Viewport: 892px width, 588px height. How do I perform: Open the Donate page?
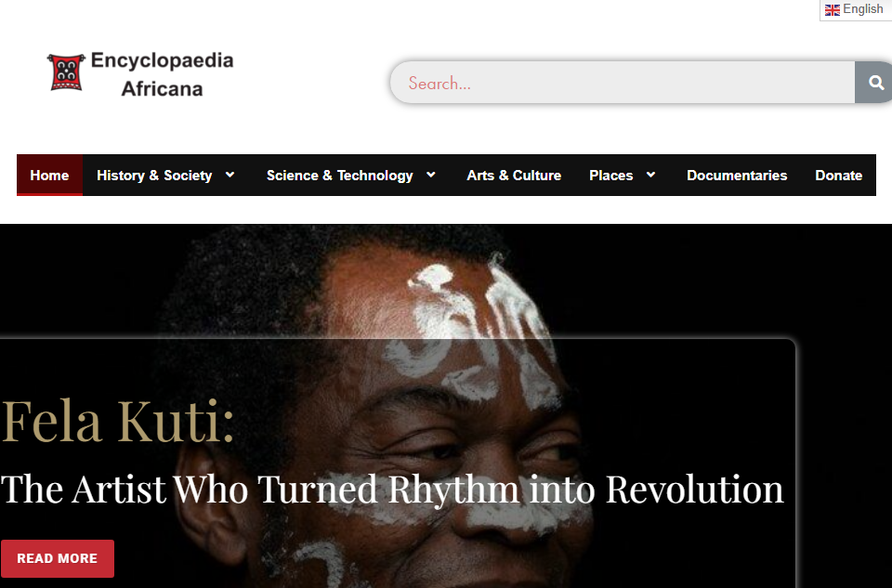point(838,176)
